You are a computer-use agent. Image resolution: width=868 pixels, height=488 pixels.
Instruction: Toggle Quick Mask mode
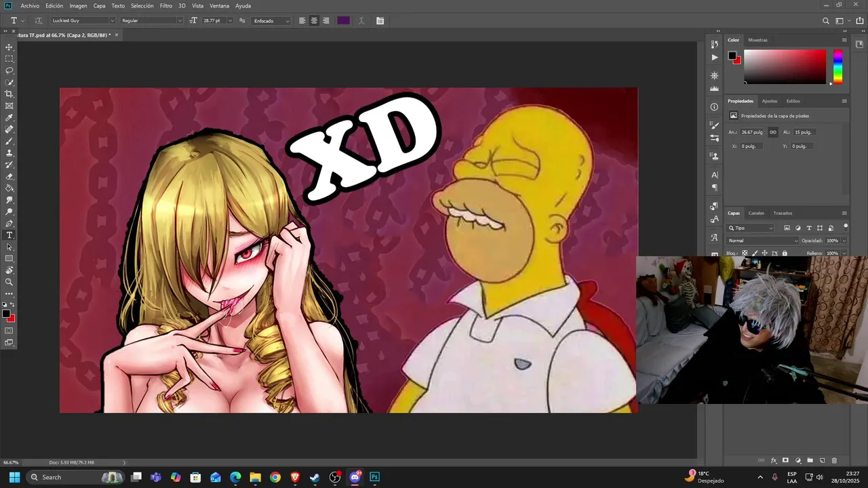tap(9, 331)
